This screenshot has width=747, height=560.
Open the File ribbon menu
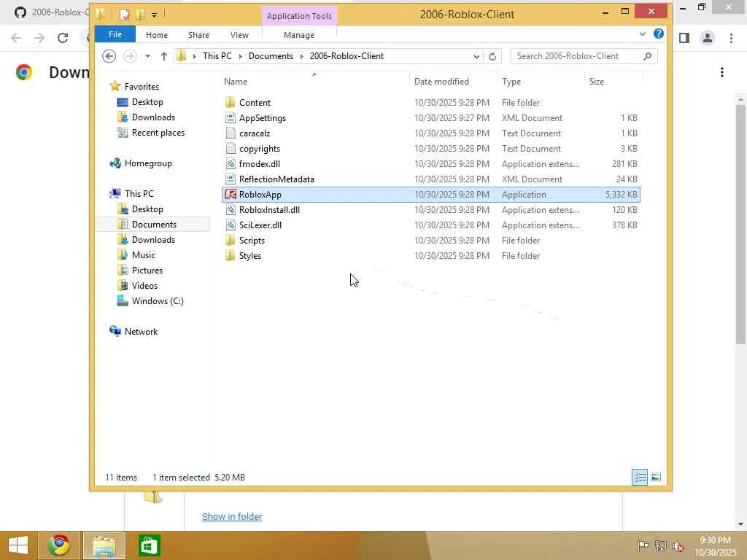tap(115, 34)
